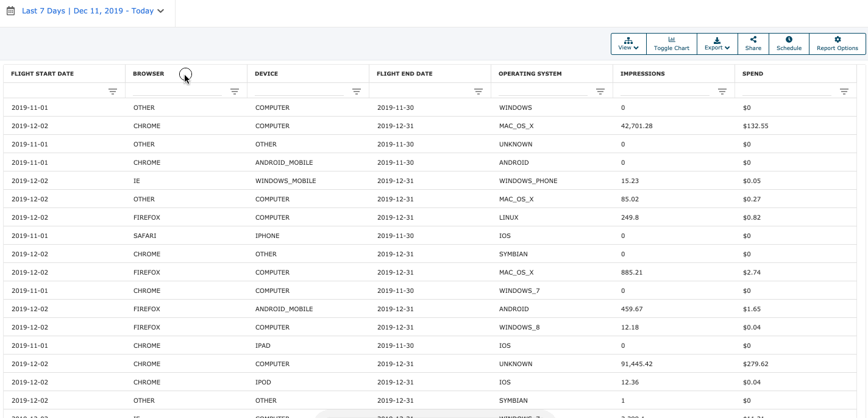The image size is (868, 418).
Task: Sort by the Browser column header
Action: point(149,74)
